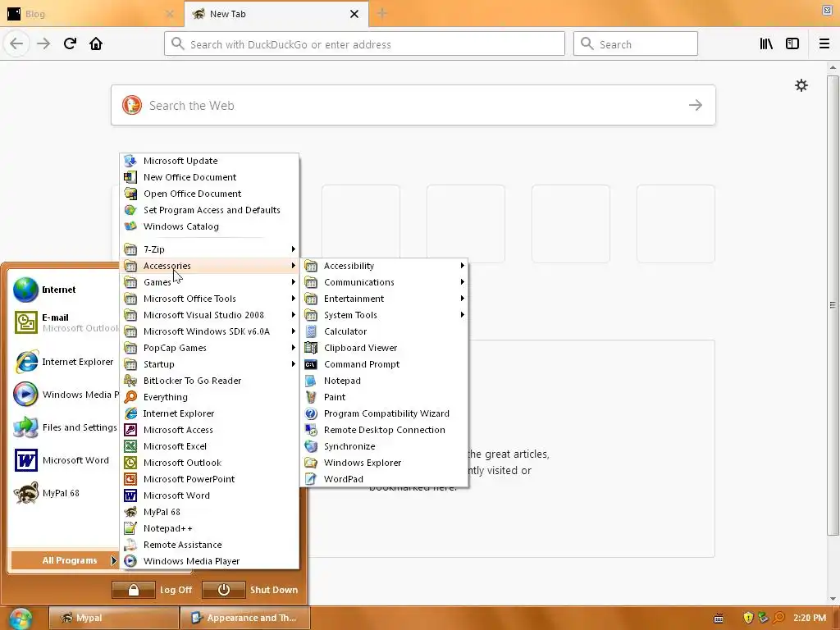The width and height of the screenshot is (840, 630).
Task: Launch WordPad
Action: 384,479
